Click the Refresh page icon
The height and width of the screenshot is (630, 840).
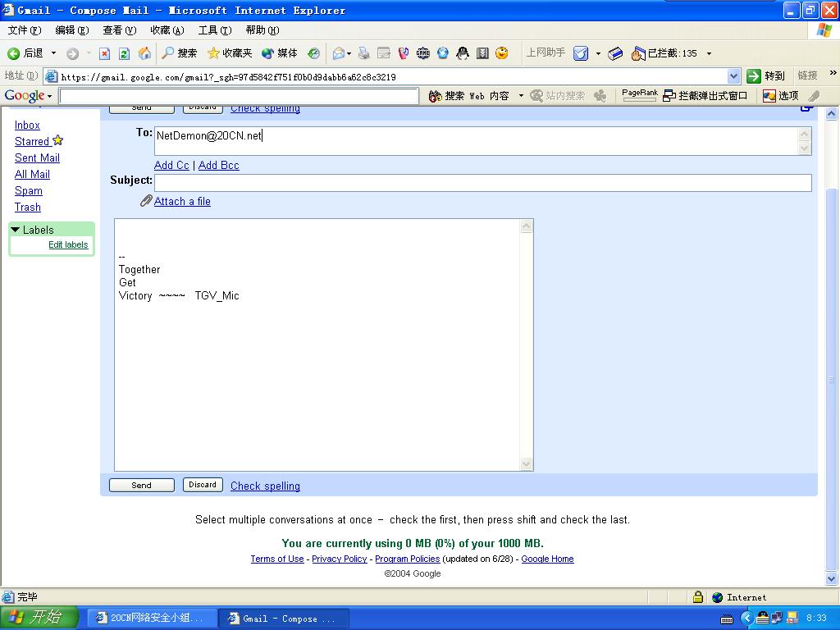click(125, 53)
